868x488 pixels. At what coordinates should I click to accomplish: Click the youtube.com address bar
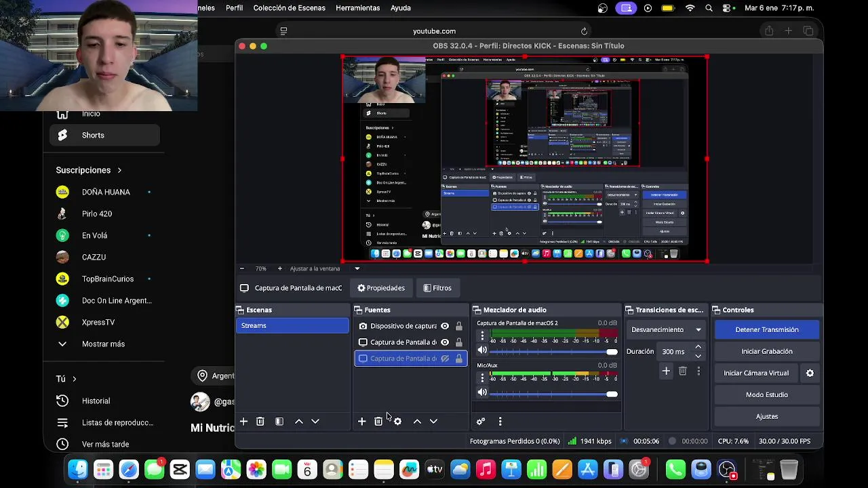(x=434, y=31)
